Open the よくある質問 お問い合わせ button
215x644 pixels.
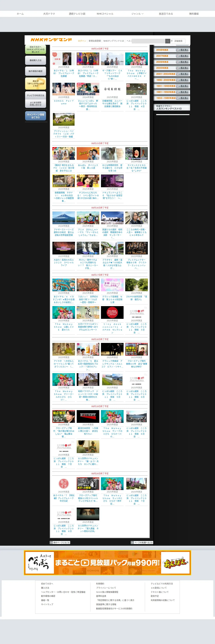[35, 104]
